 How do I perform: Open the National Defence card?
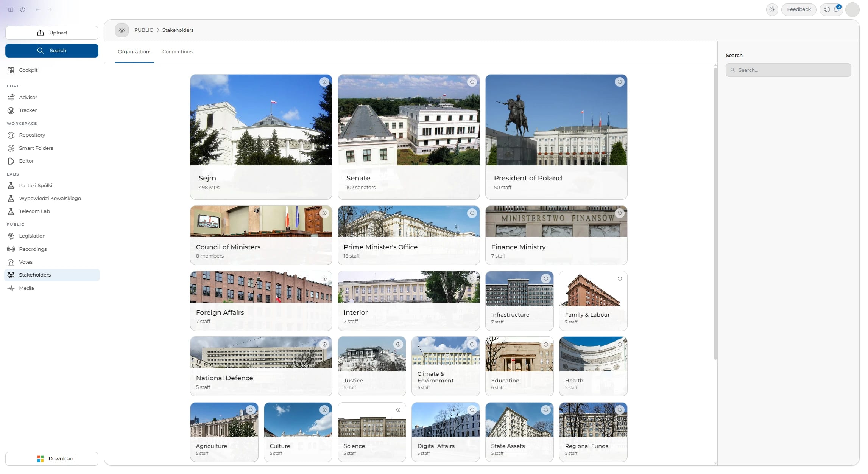[x=261, y=366]
